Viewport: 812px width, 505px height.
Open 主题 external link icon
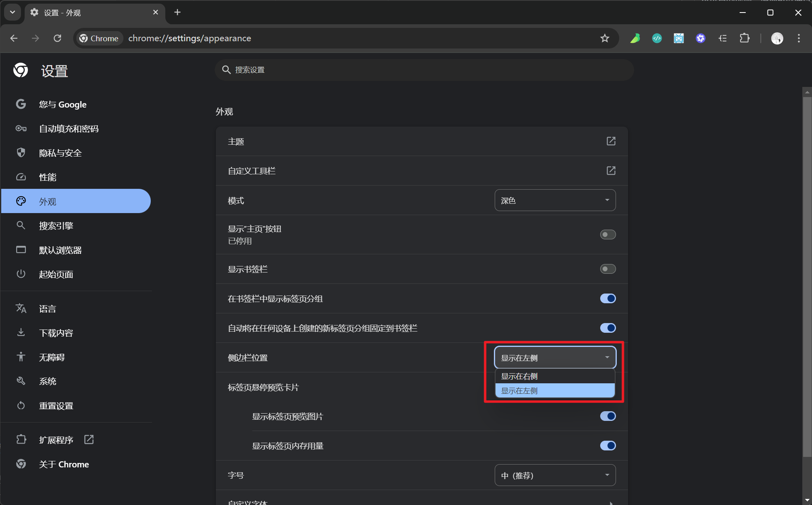coord(611,141)
